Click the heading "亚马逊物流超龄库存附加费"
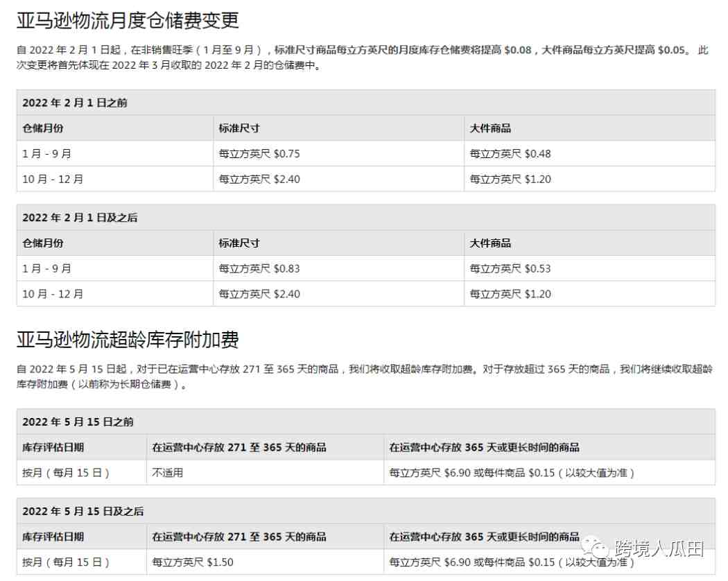This screenshot has width=728, height=581. (x=128, y=340)
